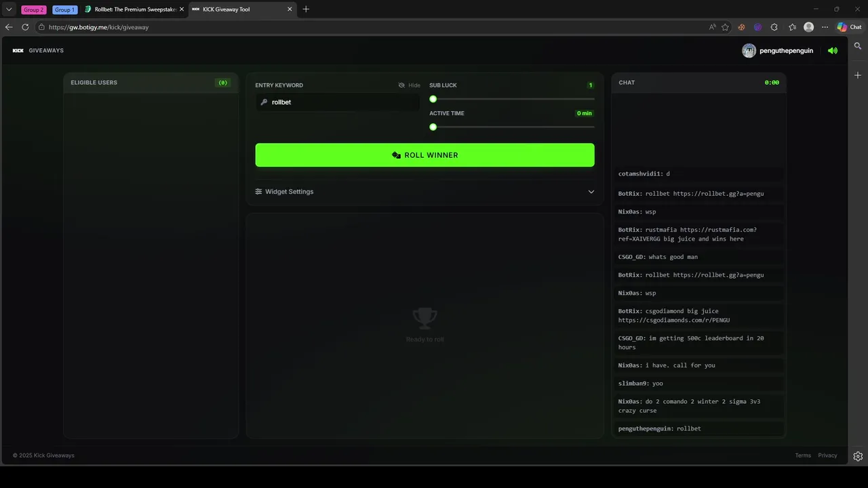Open browser Settings and more menu
868x488 pixels.
(825, 27)
